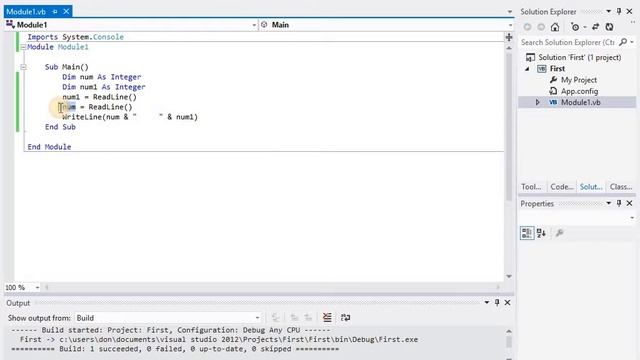Click the VB project icon beside First
This screenshot has height=360, width=640.
(542, 69)
